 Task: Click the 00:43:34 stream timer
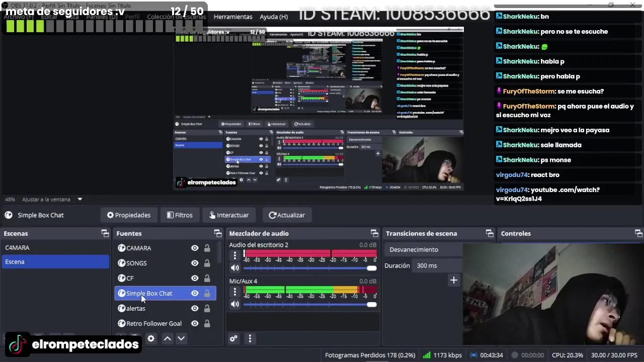(492, 355)
